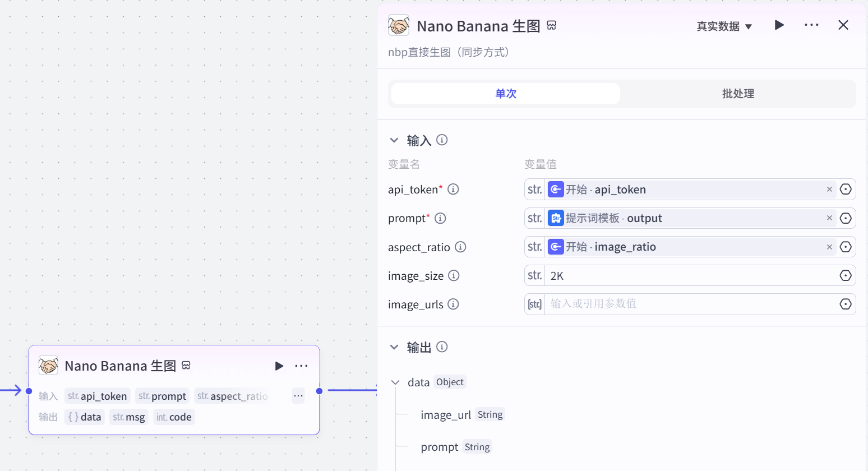The height and width of the screenshot is (471, 868).
Task: Select the image_url String output row
Action: coord(463,414)
